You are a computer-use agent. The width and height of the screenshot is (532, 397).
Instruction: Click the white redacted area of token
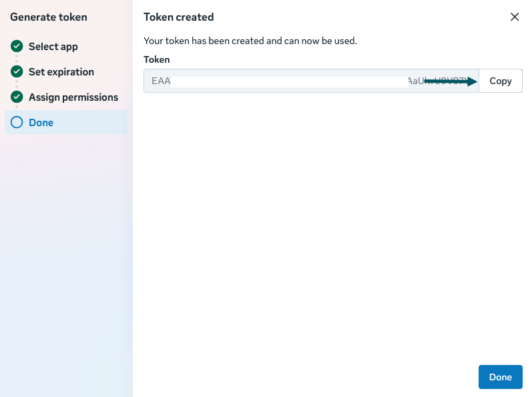click(x=290, y=82)
